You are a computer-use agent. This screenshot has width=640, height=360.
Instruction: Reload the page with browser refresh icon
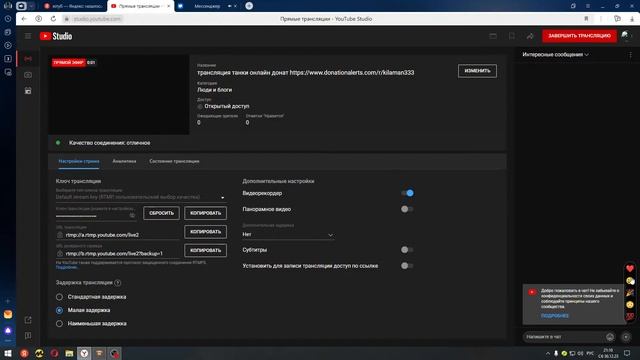[x=53, y=19]
